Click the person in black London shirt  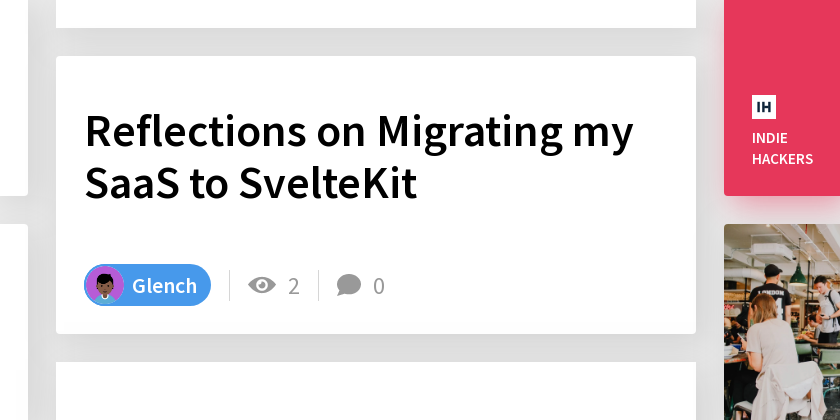point(770,297)
